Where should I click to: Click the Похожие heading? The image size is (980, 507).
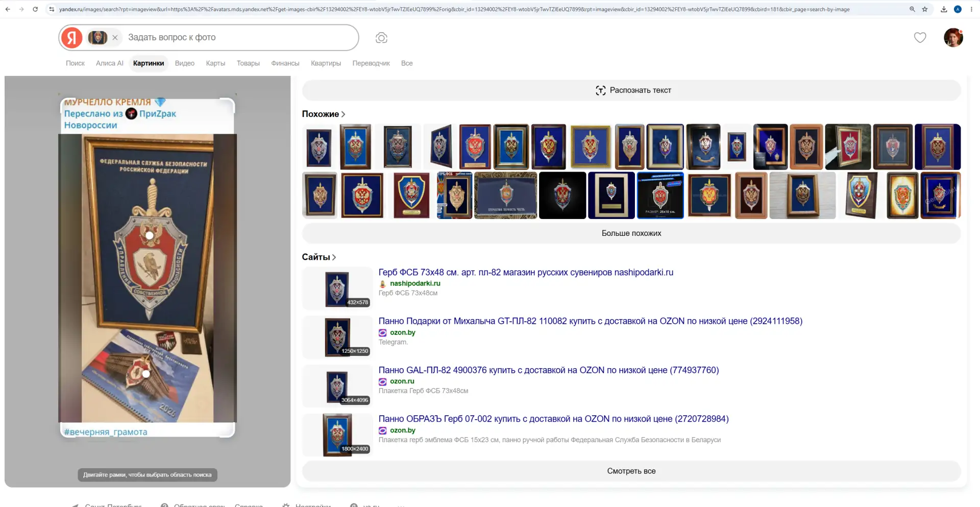pos(320,114)
